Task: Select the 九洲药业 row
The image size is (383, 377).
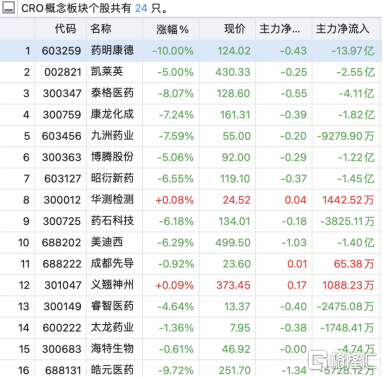Action: [191, 136]
